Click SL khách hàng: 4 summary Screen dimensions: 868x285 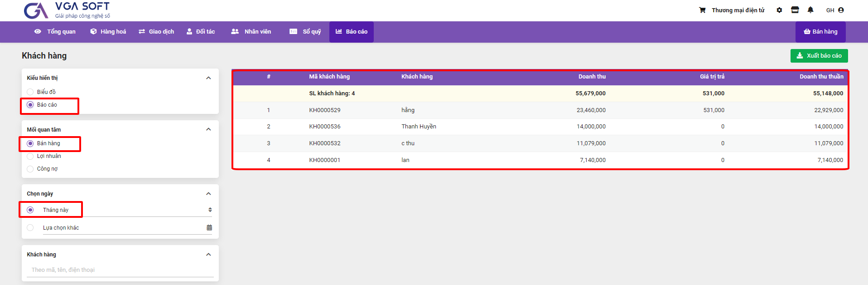coord(332,93)
